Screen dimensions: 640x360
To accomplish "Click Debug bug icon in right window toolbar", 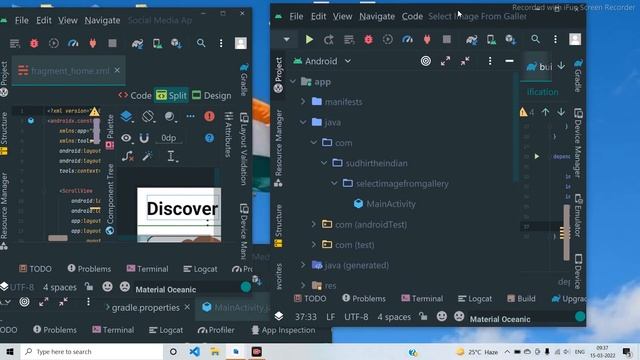I will click(368, 40).
